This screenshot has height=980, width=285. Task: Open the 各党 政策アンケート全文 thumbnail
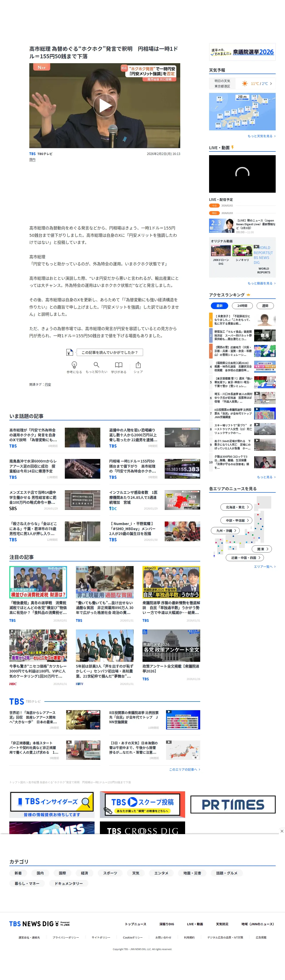coord(171,646)
